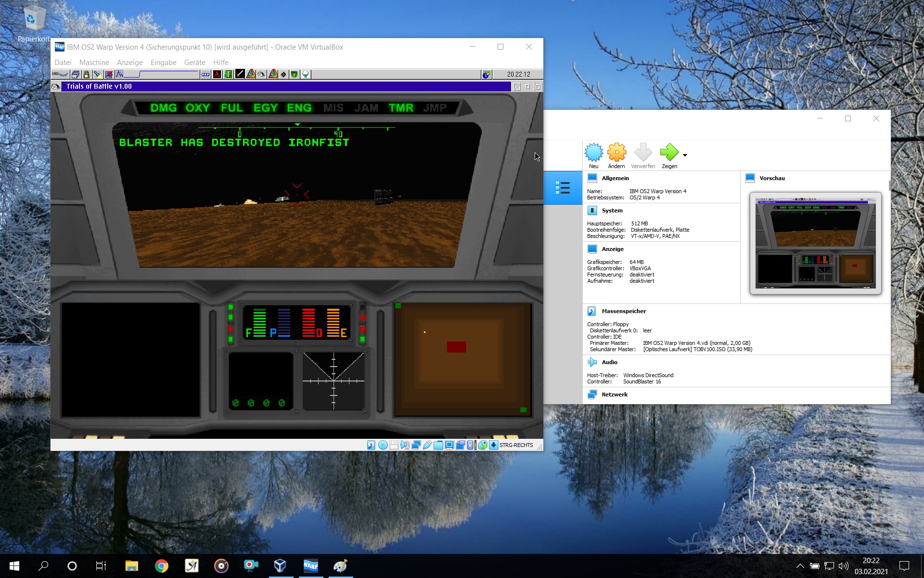Click the mouse integration icon in VM status bar
Viewport: 924px width, 578px height.
click(x=483, y=445)
